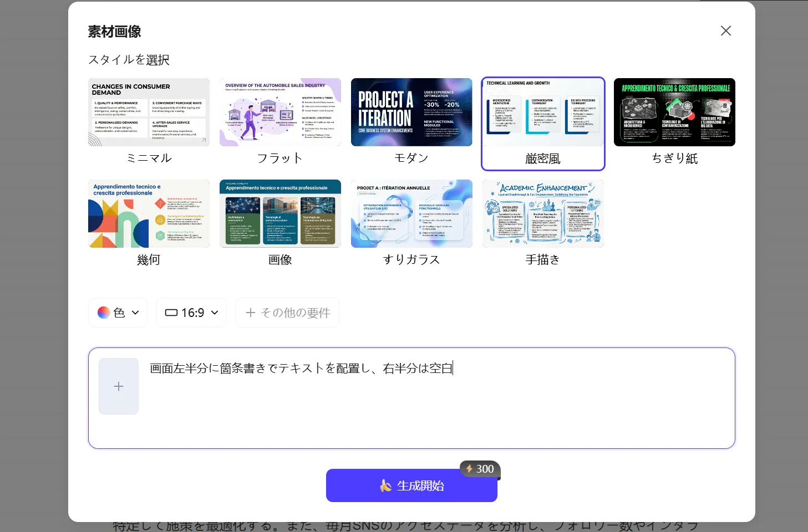Image resolution: width=808 pixels, height=532 pixels.
Task: Pick the 画像 style thumbnail
Action: 280,214
